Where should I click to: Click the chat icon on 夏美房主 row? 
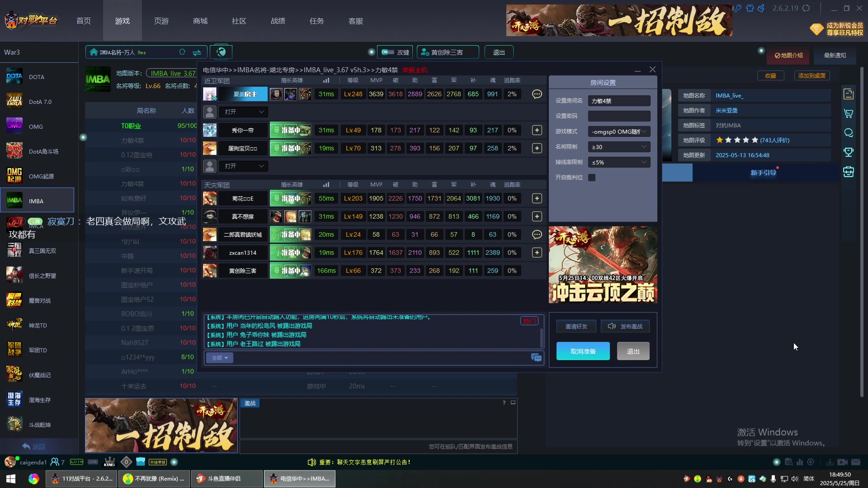pyautogui.click(x=537, y=94)
